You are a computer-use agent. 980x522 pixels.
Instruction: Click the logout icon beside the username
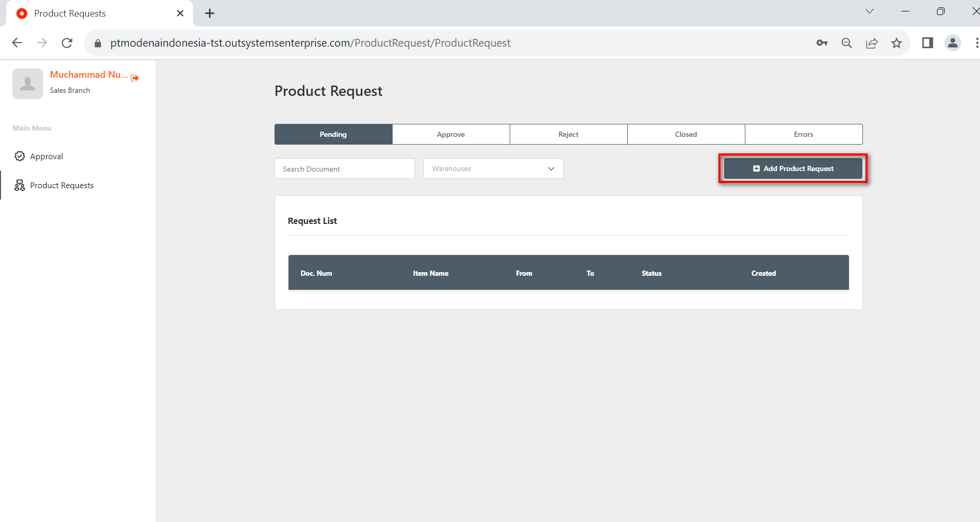tap(135, 78)
